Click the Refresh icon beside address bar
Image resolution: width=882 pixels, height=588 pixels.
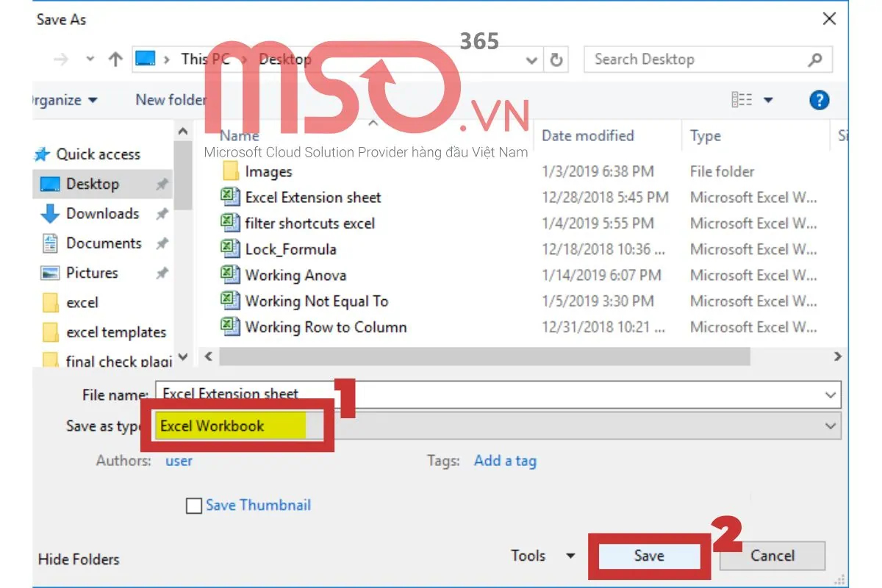tap(556, 60)
